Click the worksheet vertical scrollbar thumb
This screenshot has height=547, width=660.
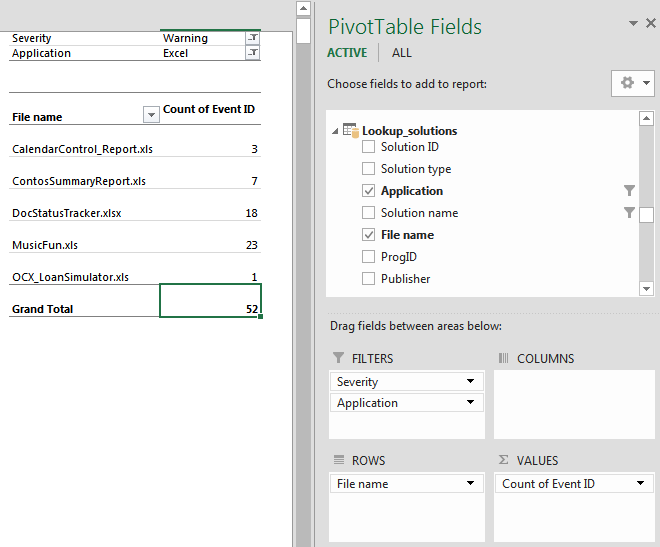click(x=303, y=31)
